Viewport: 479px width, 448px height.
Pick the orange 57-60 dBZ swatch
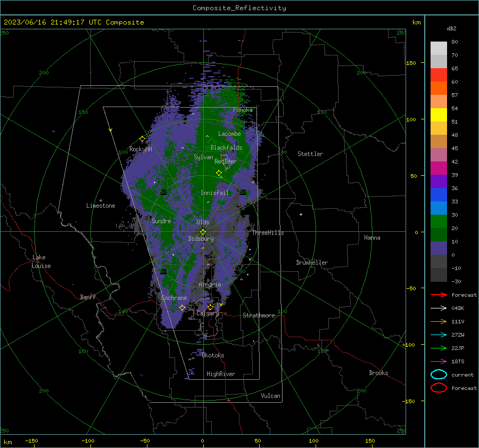point(439,88)
